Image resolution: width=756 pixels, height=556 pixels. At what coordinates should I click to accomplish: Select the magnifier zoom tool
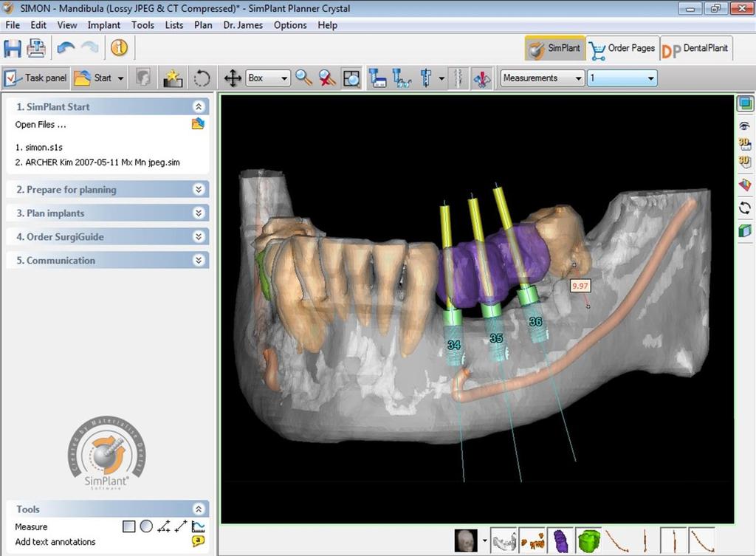303,78
